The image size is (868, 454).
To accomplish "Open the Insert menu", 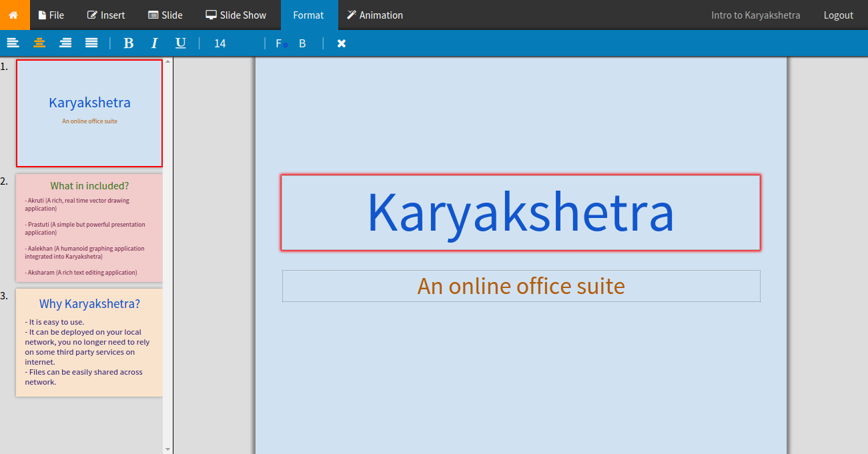I will 105,14.
